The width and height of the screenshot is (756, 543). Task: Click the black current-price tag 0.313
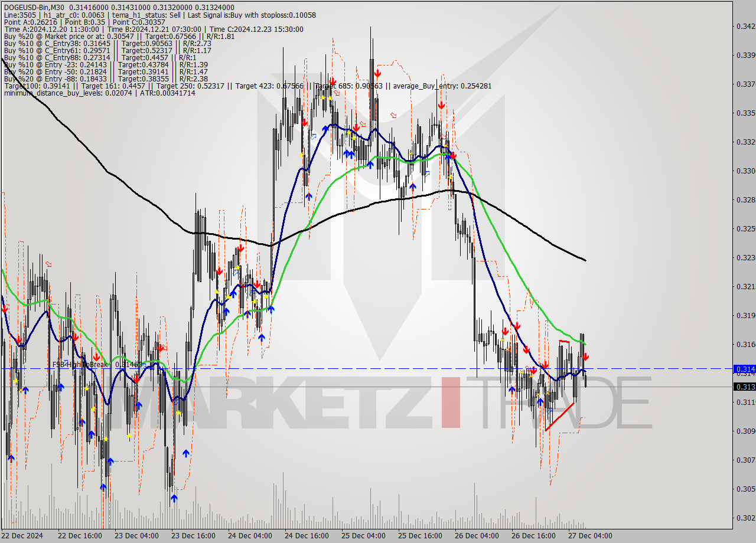(744, 387)
